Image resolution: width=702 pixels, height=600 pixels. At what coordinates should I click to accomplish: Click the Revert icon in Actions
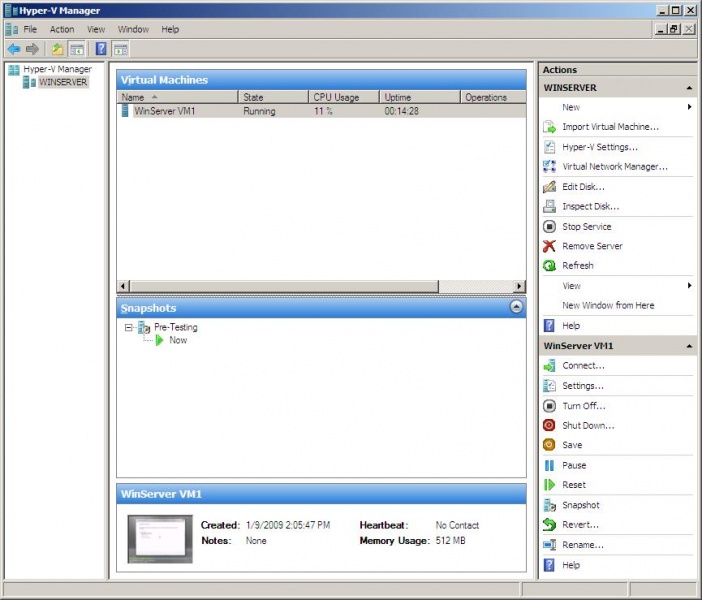point(549,525)
